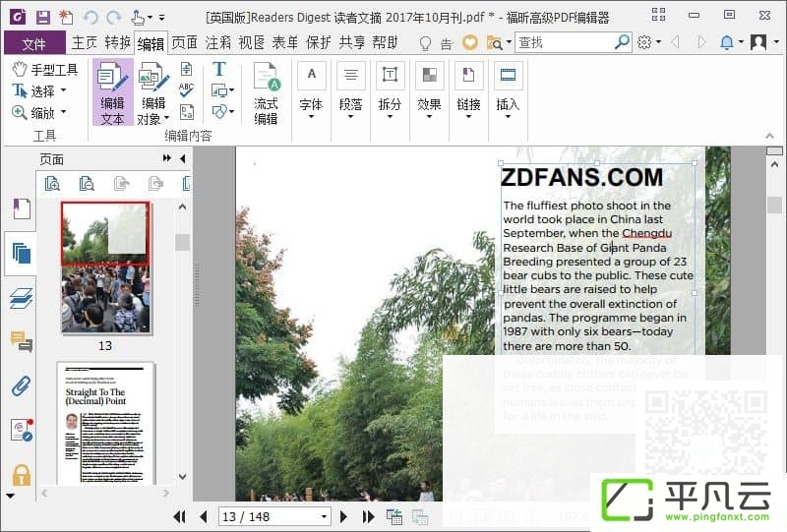This screenshot has width=787, height=532.
Task: Click the spell check ABC icon
Action: (186, 89)
